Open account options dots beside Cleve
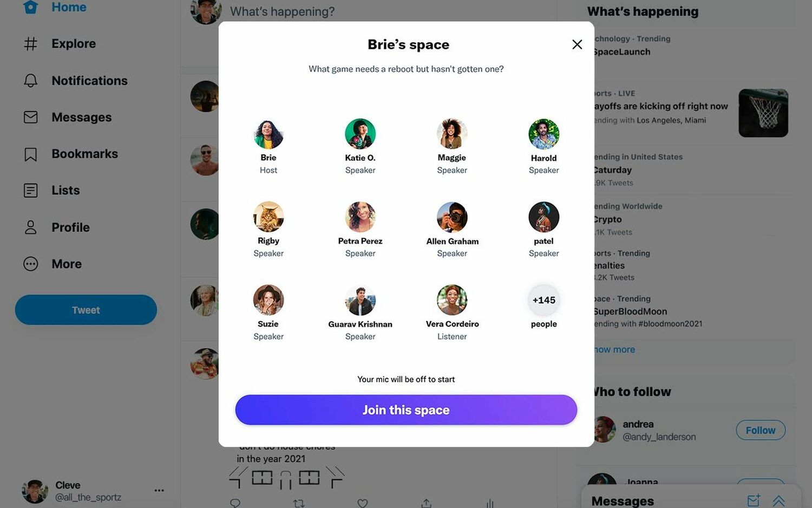 click(159, 491)
